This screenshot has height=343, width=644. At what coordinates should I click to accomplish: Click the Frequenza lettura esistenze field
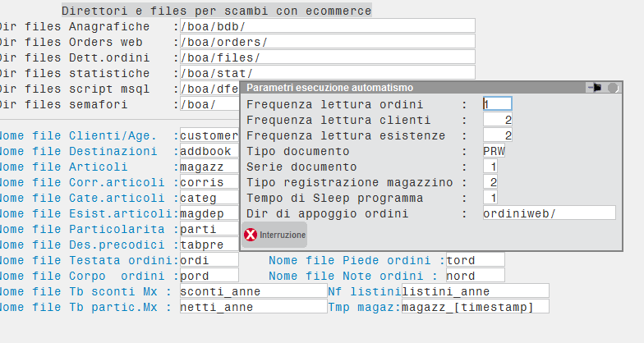497,135
